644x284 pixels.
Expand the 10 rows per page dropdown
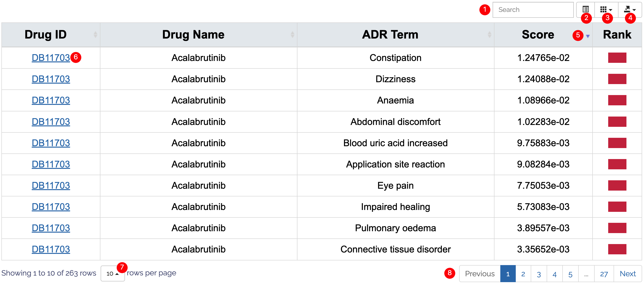tap(112, 273)
